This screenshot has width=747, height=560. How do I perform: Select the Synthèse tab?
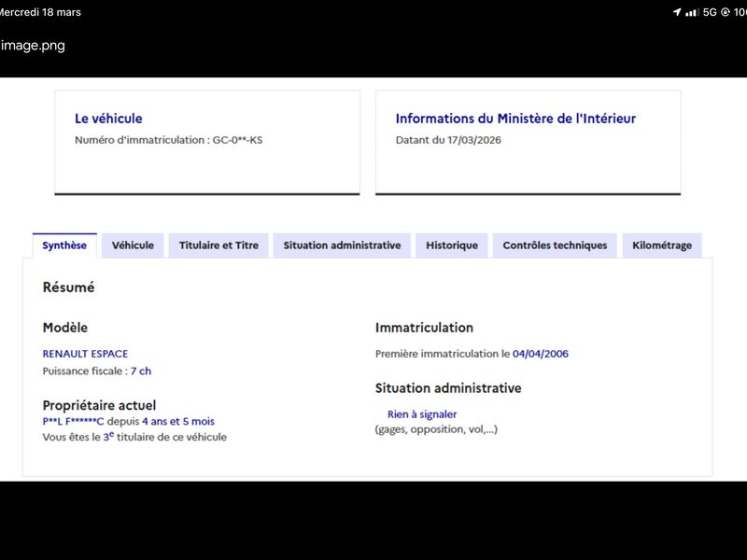(64, 245)
